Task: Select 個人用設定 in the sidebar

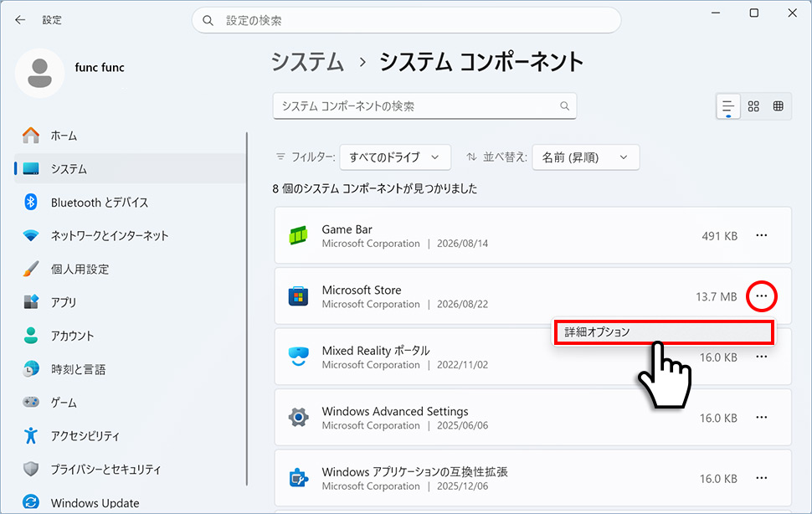Action: [x=130, y=269]
